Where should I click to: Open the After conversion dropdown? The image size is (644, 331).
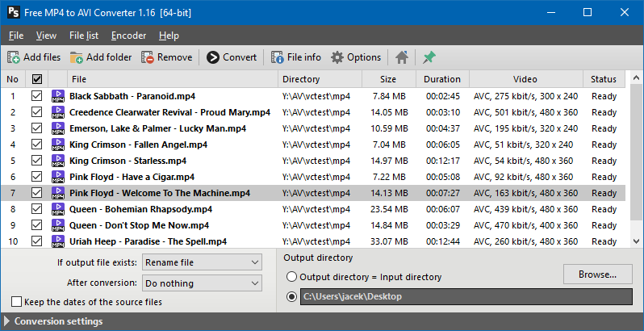click(202, 283)
